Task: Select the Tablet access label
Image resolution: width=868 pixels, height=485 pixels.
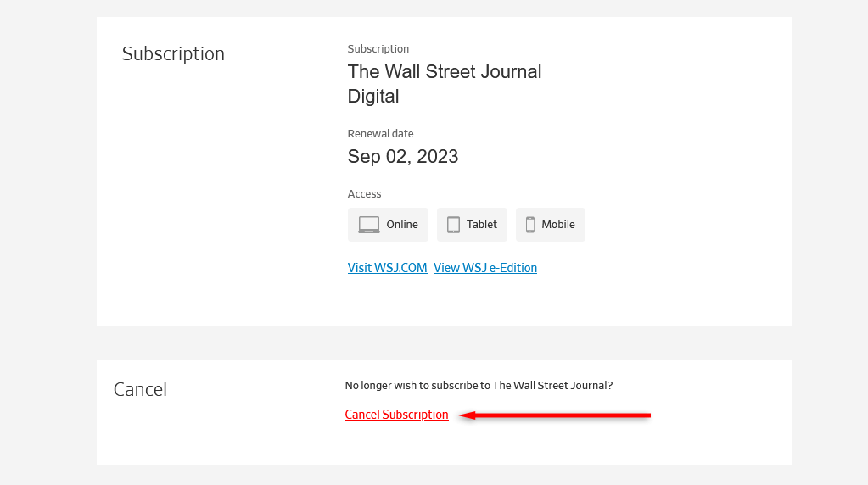Action: point(482,225)
